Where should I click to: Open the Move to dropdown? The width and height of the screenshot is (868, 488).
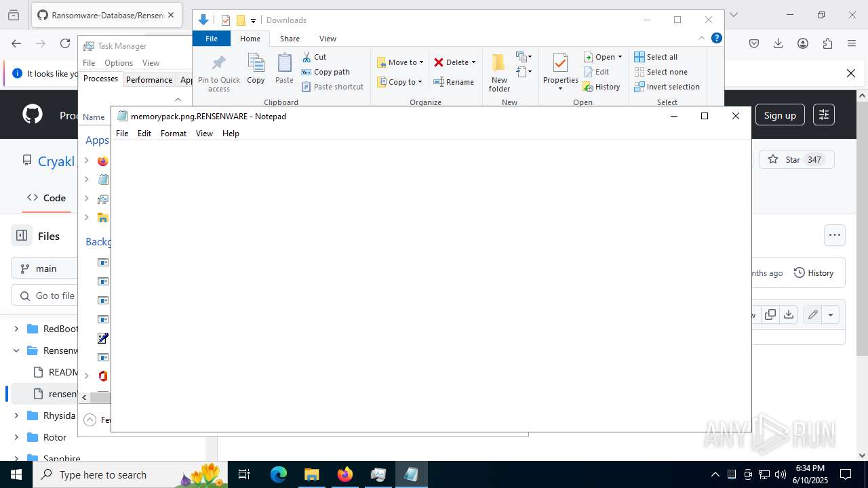(x=400, y=62)
